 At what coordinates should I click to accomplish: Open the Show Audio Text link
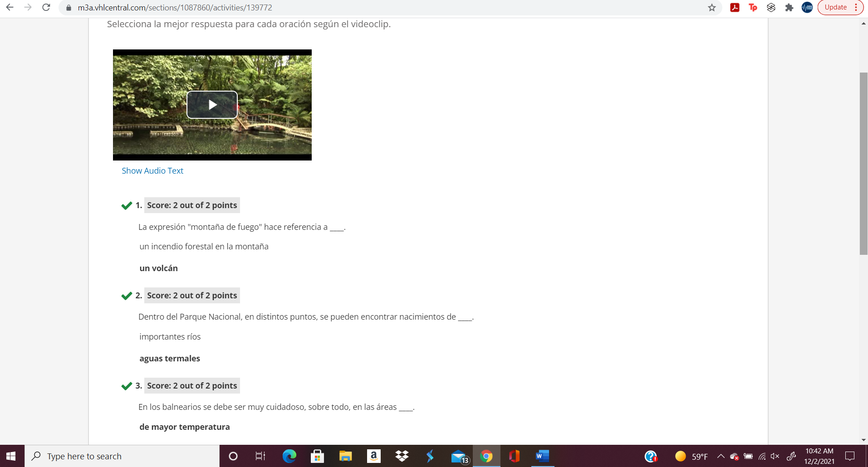pyautogui.click(x=152, y=171)
